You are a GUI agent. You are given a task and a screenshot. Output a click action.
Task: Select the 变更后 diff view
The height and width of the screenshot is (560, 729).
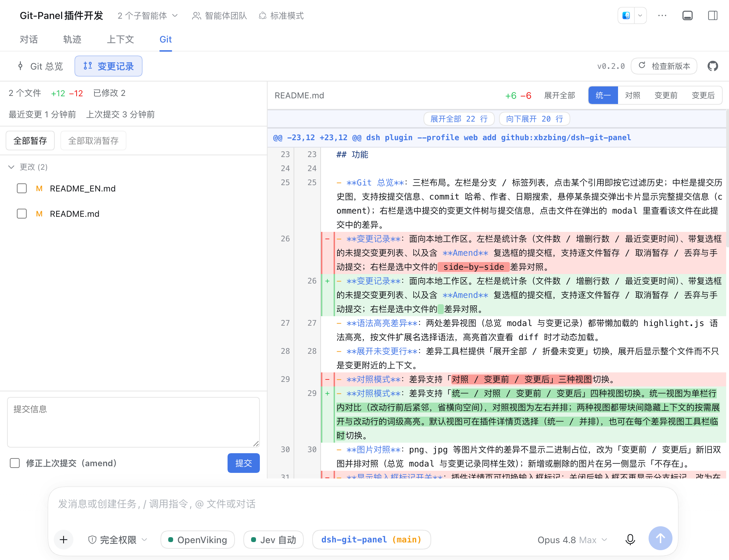coord(703,95)
